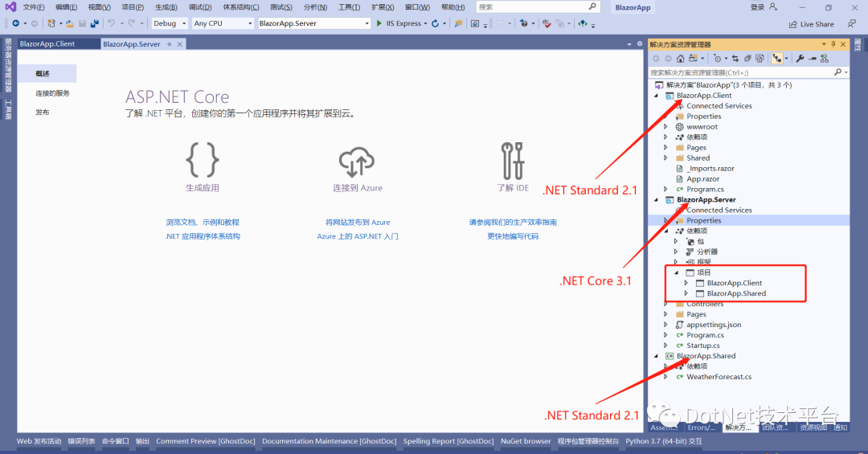This screenshot has height=454, width=868.
Task: Click the Preview Selected Items icon
Action: click(812, 58)
